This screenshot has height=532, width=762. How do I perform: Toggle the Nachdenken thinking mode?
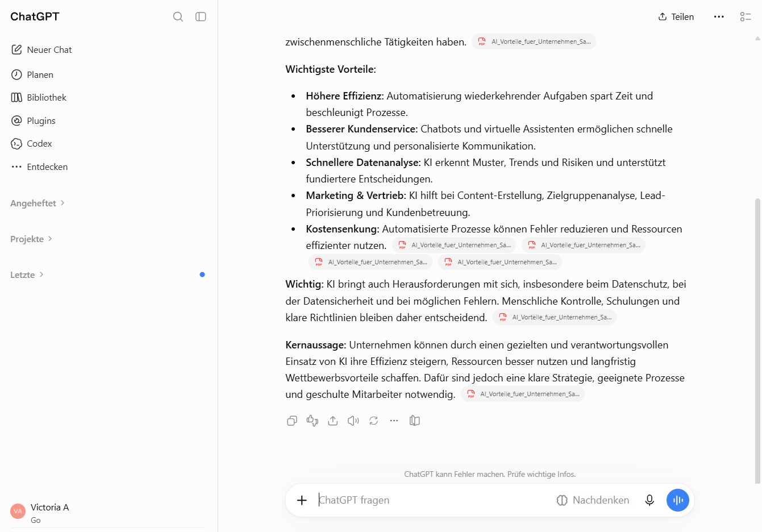(x=593, y=500)
